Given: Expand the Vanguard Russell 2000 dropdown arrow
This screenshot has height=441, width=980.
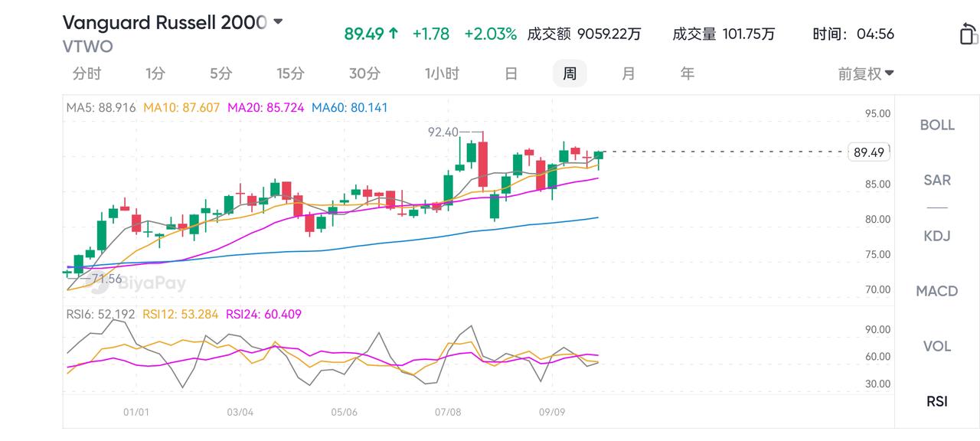Looking at the screenshot, I should 278,22.
